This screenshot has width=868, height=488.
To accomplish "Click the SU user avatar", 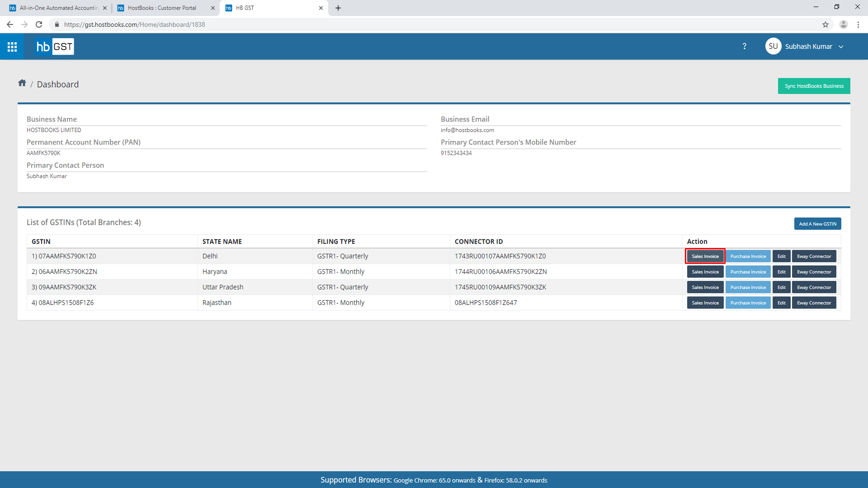I will (773, 46).
